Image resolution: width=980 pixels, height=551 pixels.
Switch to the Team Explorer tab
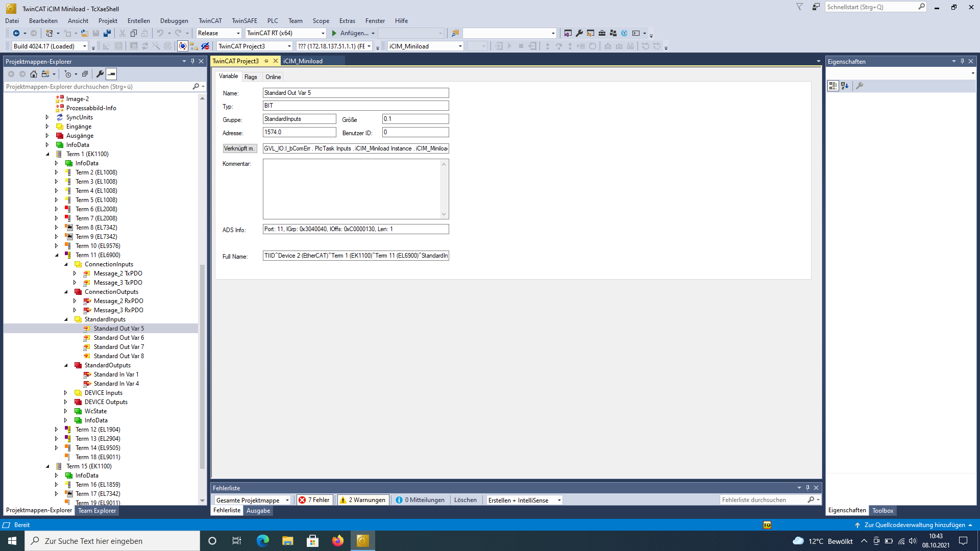pos(97,511)
